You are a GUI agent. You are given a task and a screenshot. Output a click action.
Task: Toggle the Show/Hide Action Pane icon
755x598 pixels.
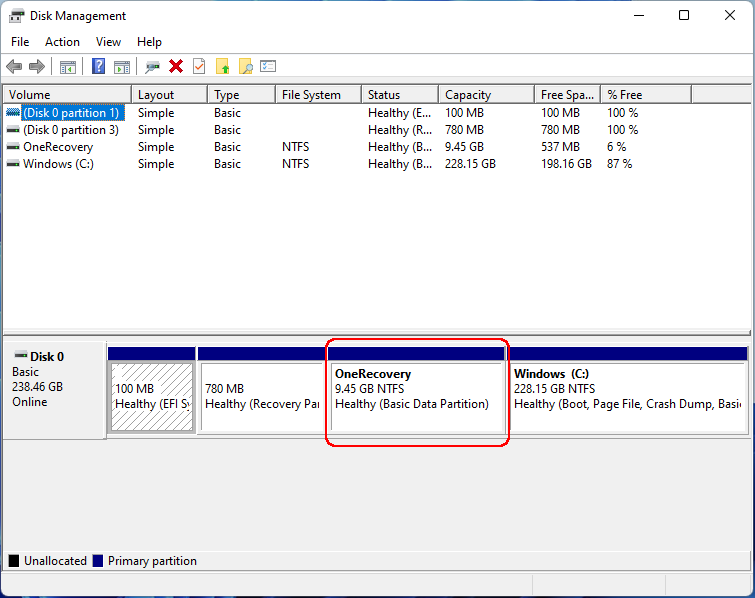[122, 67]
